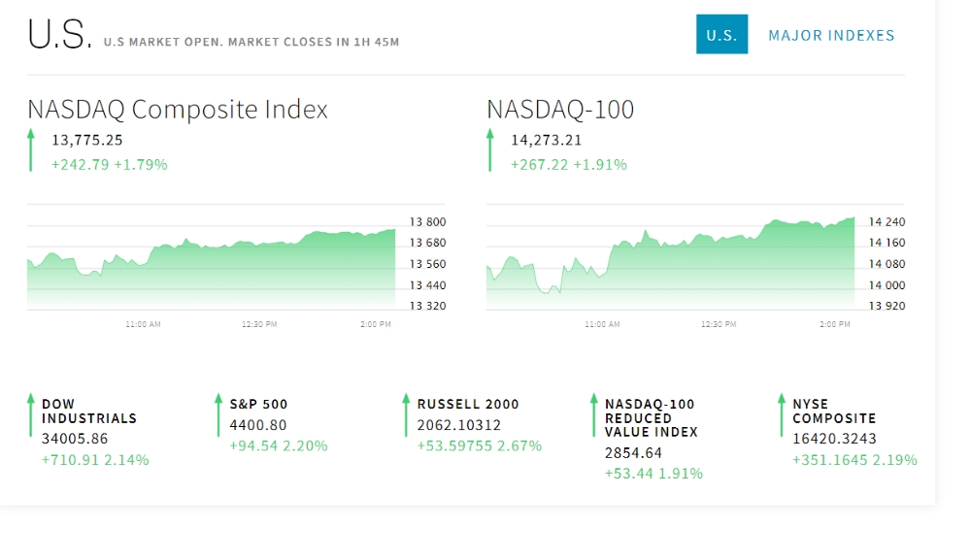This screenshot has height=560, width=971.
Task: Click the 13 560 axis label on Composite chart
Action: tap(428, 264)
